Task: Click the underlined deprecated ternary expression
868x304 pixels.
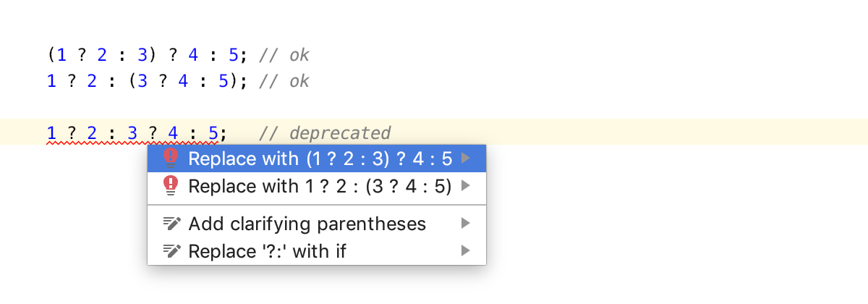Action: click(132, 134)
